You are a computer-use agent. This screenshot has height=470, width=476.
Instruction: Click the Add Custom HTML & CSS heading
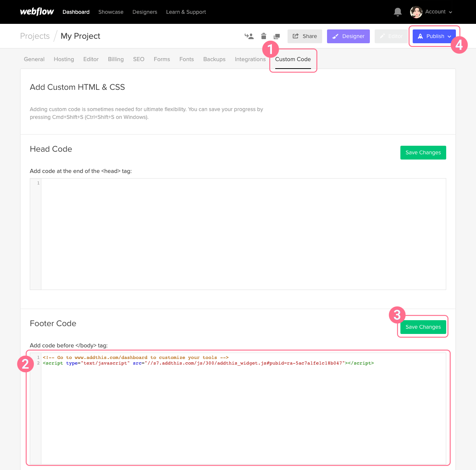pos(77,87)
